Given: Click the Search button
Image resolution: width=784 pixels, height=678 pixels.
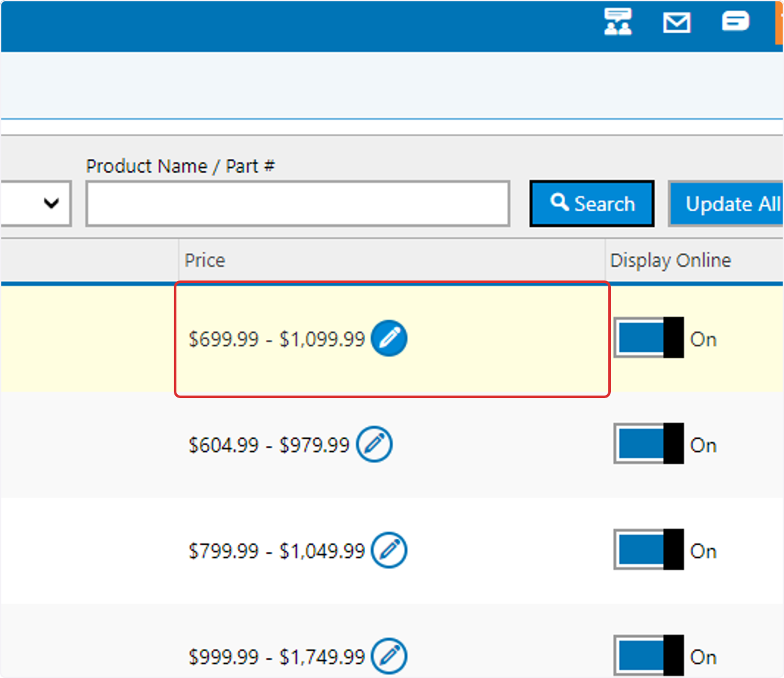Looking at the screenshot, I should (592, 203).
